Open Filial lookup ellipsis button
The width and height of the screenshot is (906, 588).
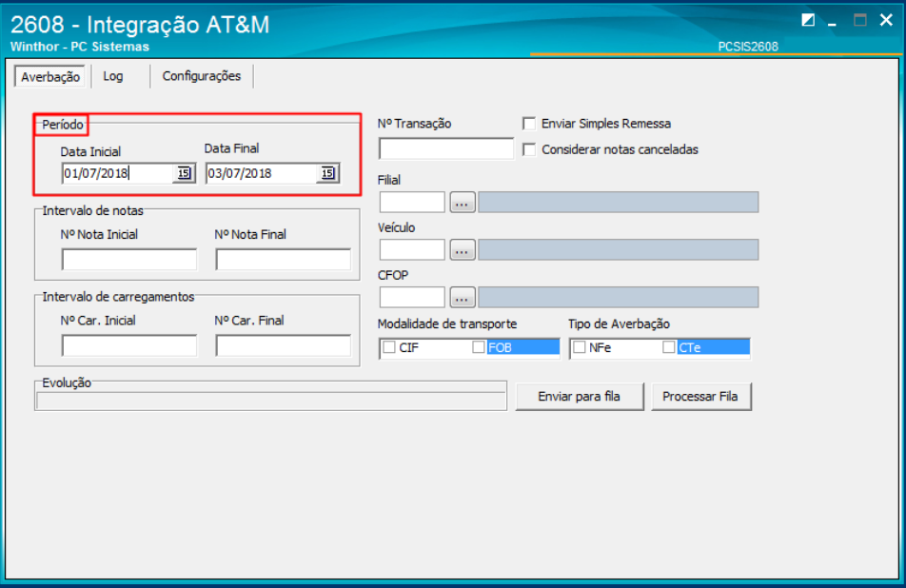point(463,203)
